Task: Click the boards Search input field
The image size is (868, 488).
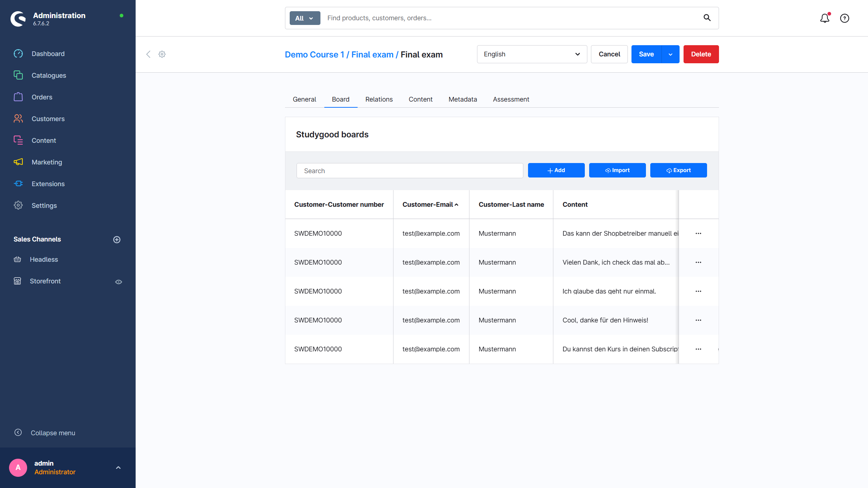Action: point(409,171)
